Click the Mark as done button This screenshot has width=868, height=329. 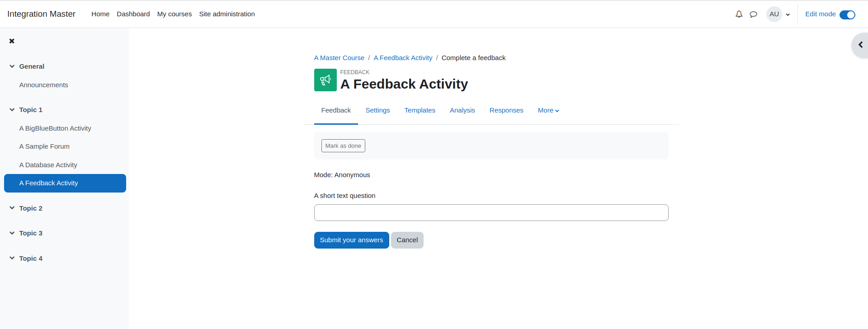(343, 146)
